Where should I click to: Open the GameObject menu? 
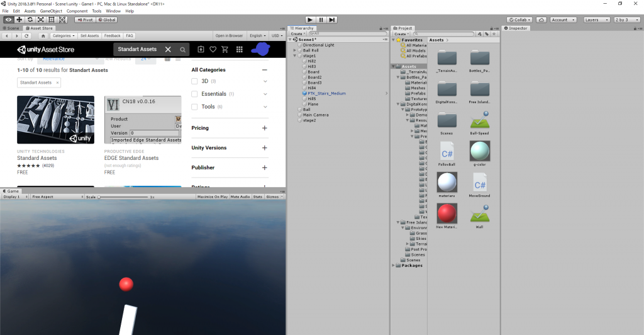click(x=51, y=11)
